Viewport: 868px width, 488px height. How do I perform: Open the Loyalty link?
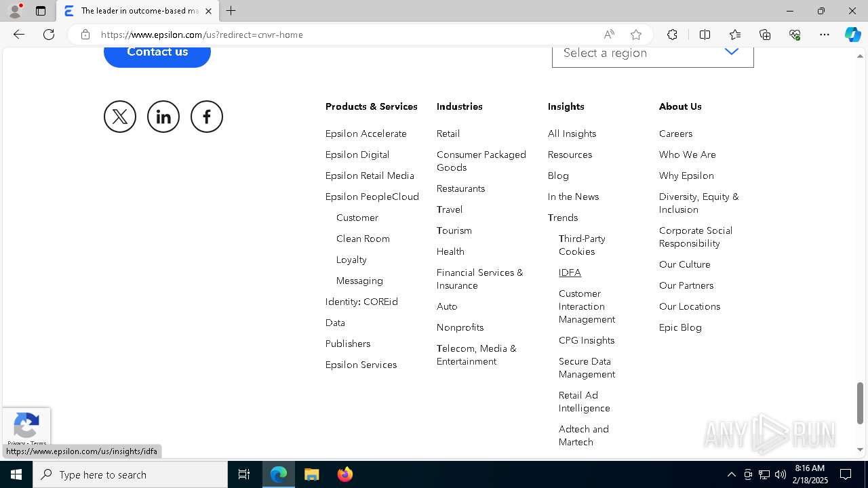click(351, 260)
